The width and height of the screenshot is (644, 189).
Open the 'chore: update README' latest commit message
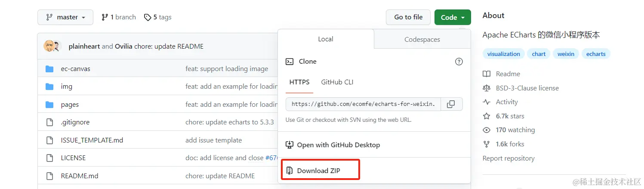(x=169, y=46)
